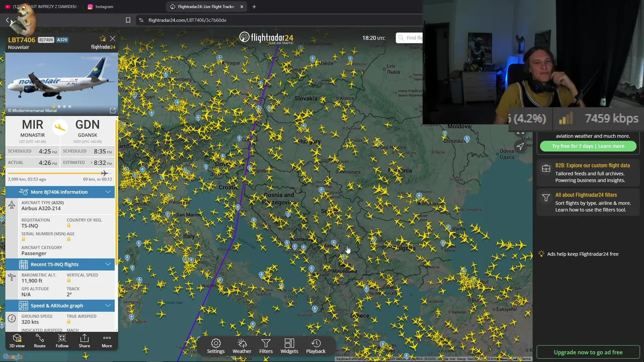Click the 11,900 ft barometric altitude value
Image resolution: width=644 pixels, height=362 pixels.
click(32, 281)
